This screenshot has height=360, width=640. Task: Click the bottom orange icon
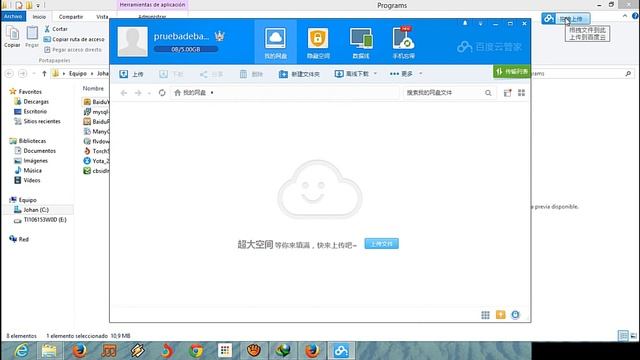click(500, 315)
